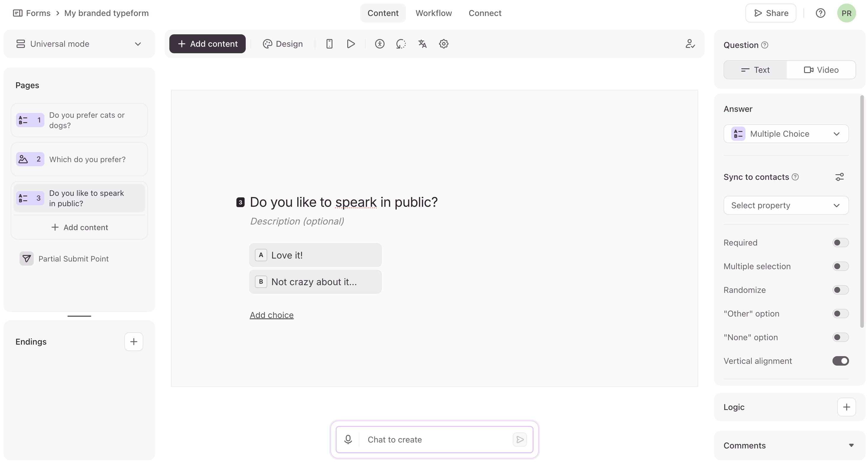Open the Multiple Choice answer type dropdown

786,134
